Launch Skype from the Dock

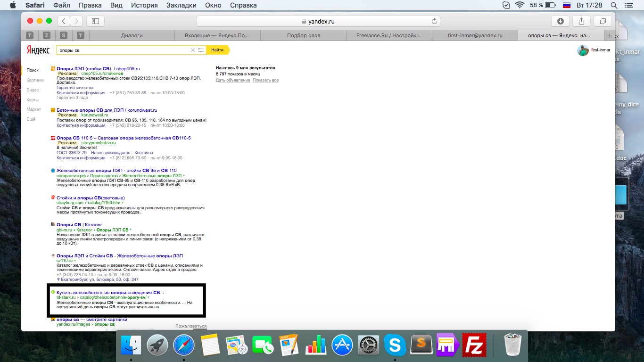[x=395, y=346]
